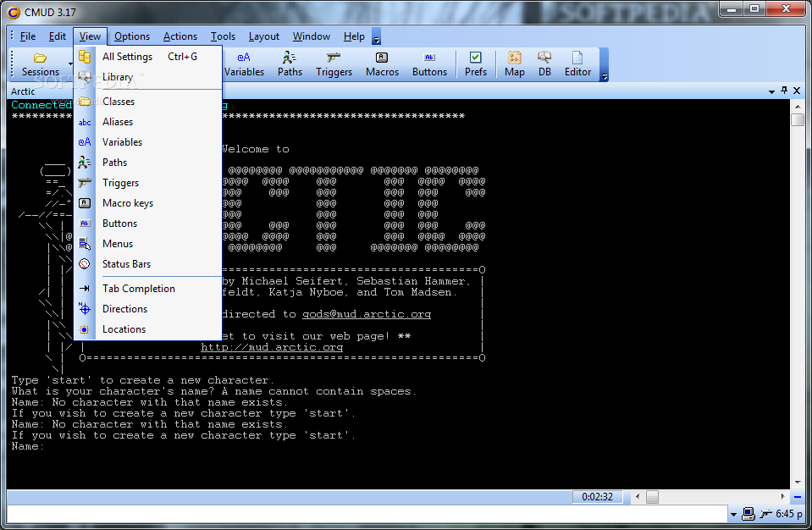
Task: Open the Window menu
Action: 312,36
